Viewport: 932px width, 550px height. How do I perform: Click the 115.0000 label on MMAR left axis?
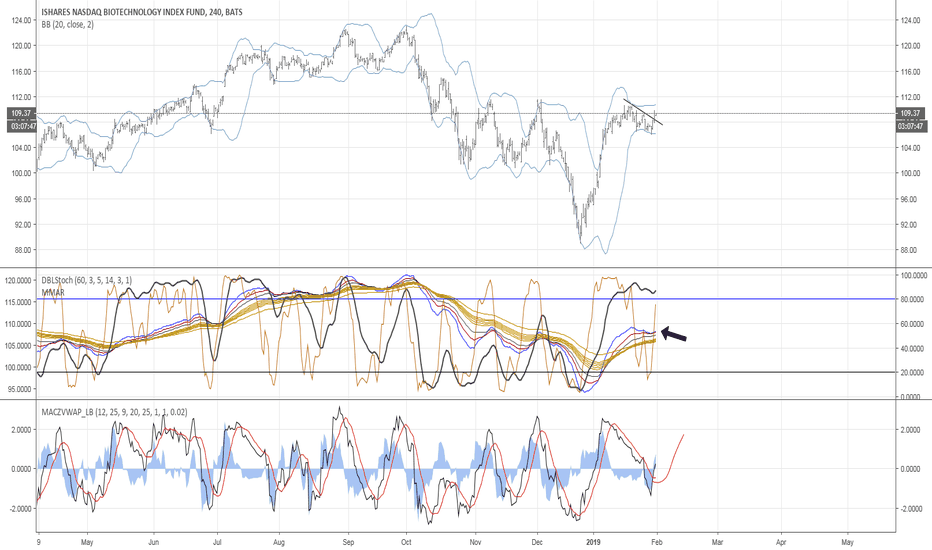18,302
